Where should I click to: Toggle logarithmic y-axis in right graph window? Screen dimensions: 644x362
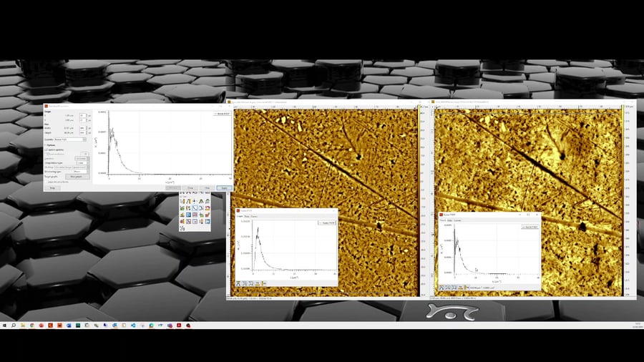(466, 288)
